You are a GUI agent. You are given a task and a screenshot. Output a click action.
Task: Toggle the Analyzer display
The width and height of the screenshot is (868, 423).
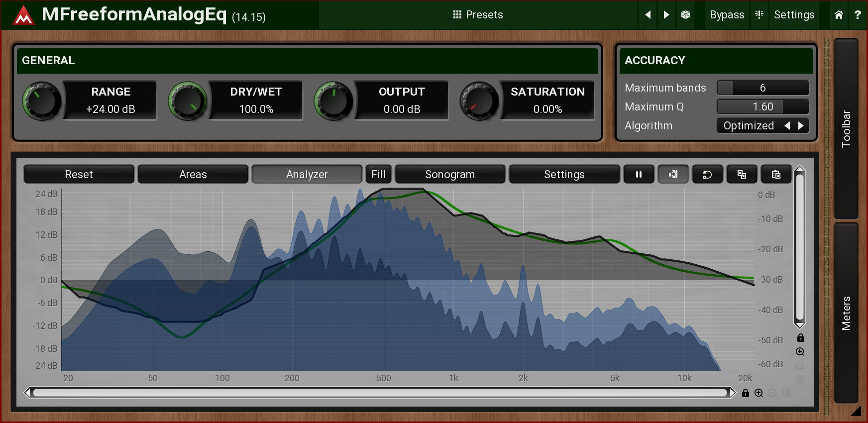click(x=307, y=175)
